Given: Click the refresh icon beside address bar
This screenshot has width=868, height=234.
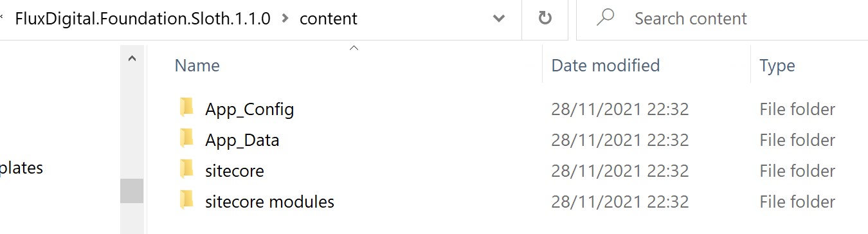Looking at the screenshot, I should coord(545,19).
